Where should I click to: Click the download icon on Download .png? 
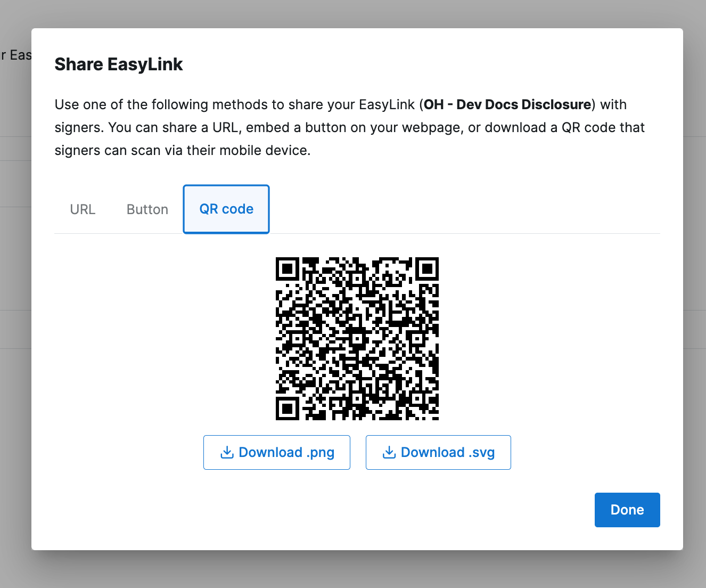227,452
